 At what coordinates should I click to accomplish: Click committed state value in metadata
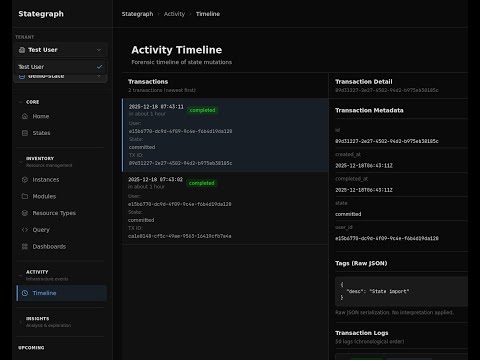[348, 214]
